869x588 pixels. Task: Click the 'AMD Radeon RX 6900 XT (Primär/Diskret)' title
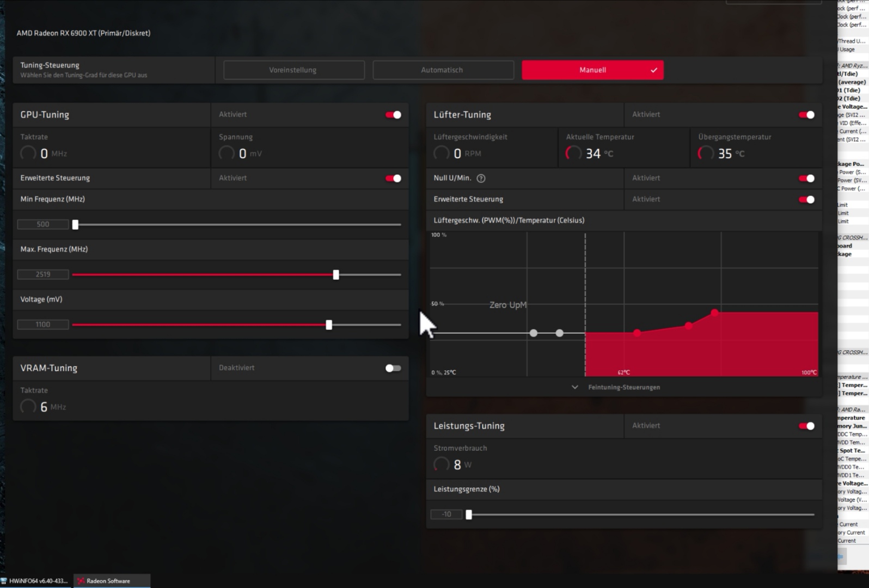click(x=83, y=33)
